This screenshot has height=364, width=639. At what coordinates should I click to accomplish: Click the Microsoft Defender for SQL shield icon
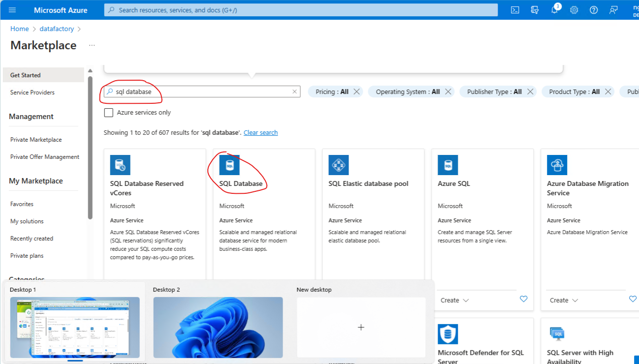pyautogui.click(x=448, y=334)
